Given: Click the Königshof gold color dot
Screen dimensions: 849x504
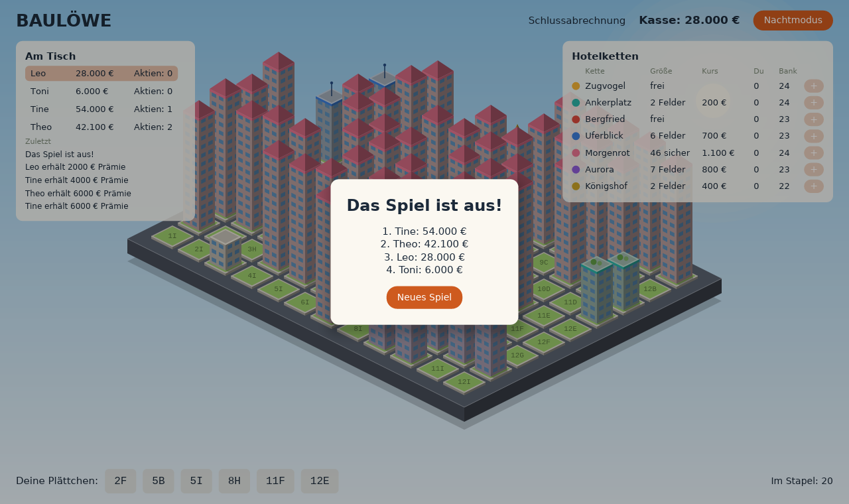Looking at the screenshot, I should tap(576, 186).
